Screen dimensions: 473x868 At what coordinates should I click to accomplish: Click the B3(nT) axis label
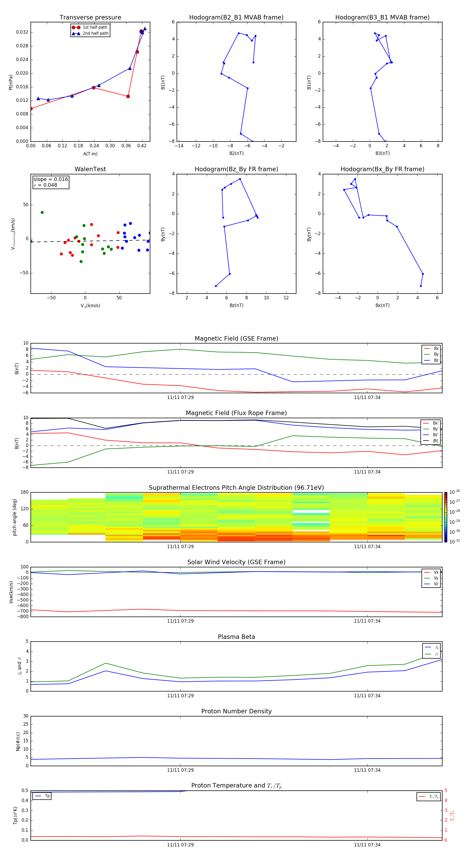tap(382, 153)
